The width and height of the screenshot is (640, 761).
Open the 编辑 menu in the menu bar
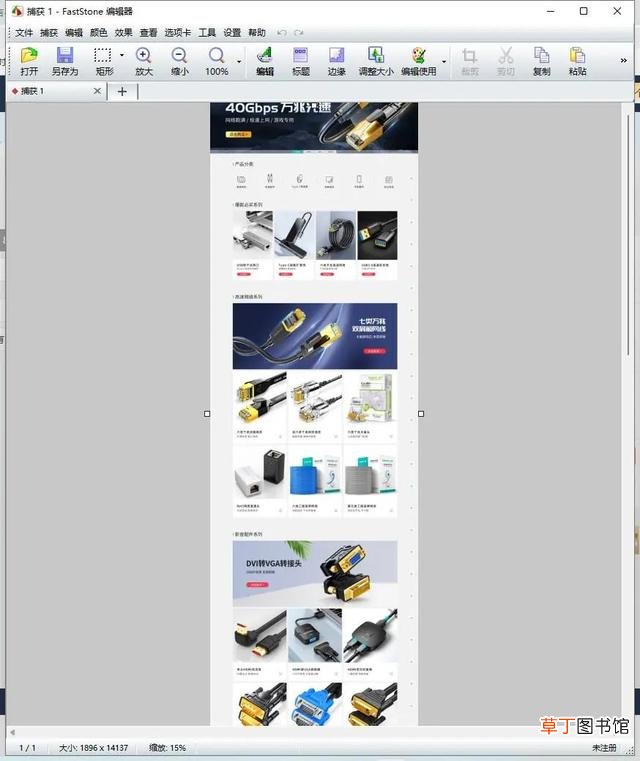click(74, 33)
